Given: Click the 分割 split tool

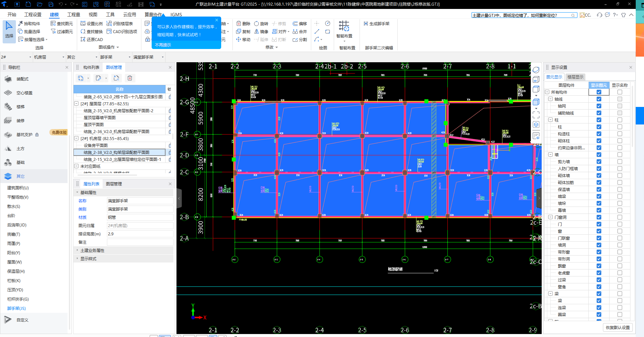Looking at the screenshot, I should [x=300, y=39].
